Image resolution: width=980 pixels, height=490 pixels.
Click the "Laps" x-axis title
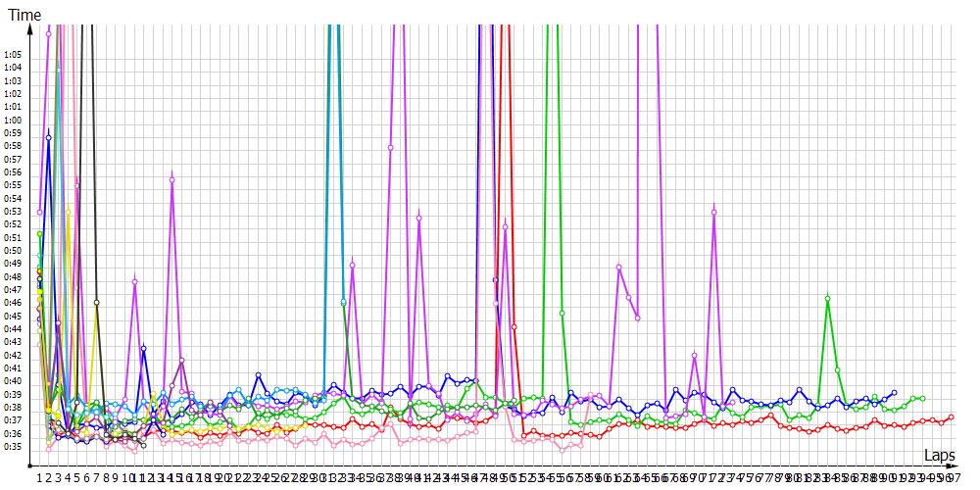pos(939,456)
